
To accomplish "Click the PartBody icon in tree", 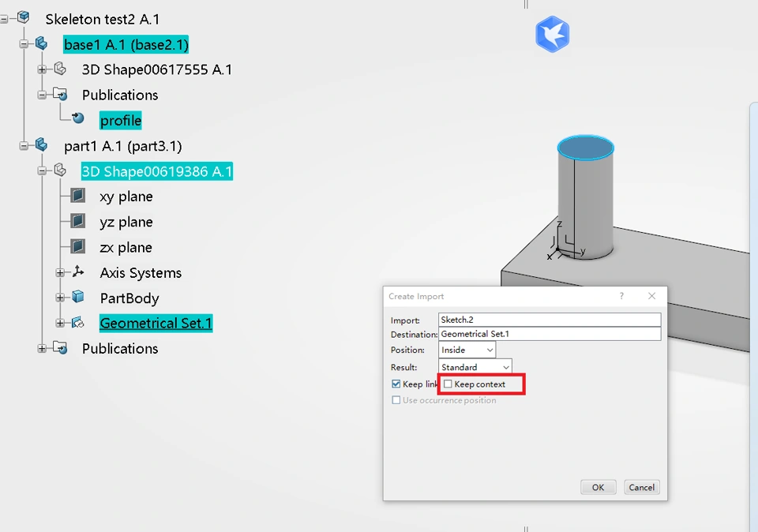I will click(77, 298).
